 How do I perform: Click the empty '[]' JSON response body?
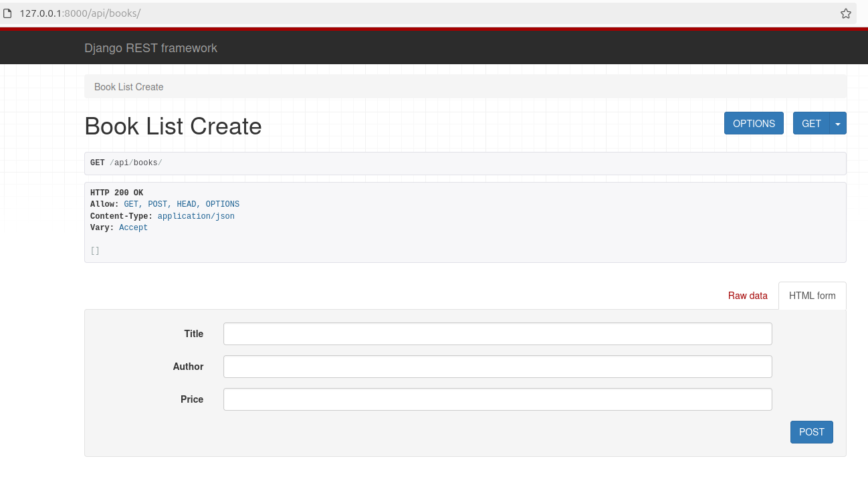coord(95,251)
